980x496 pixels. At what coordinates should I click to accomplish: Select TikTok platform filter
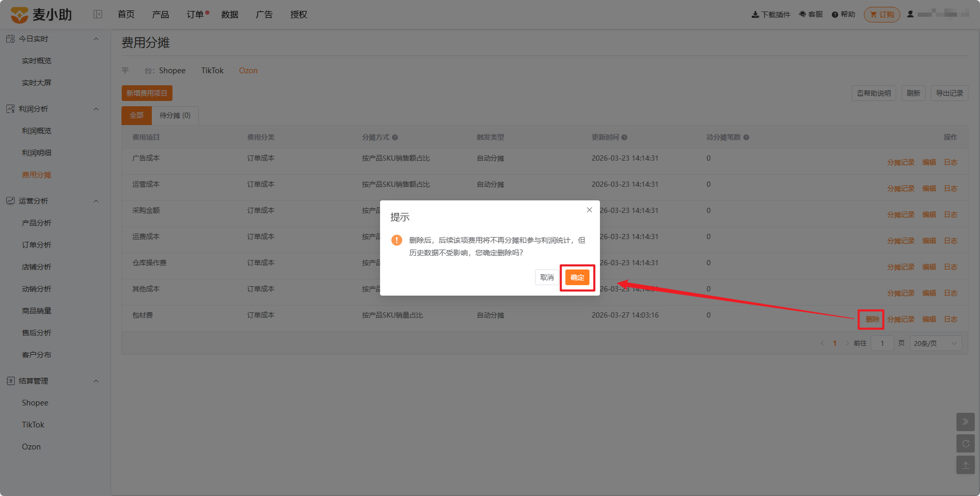click(x=213, y=71)
